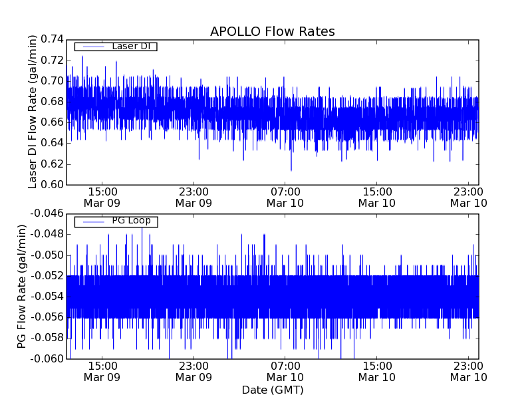Click the -0.048 tick label on bottom plot
The width and height of the screenshot is (532, 399).
(47, 235)
